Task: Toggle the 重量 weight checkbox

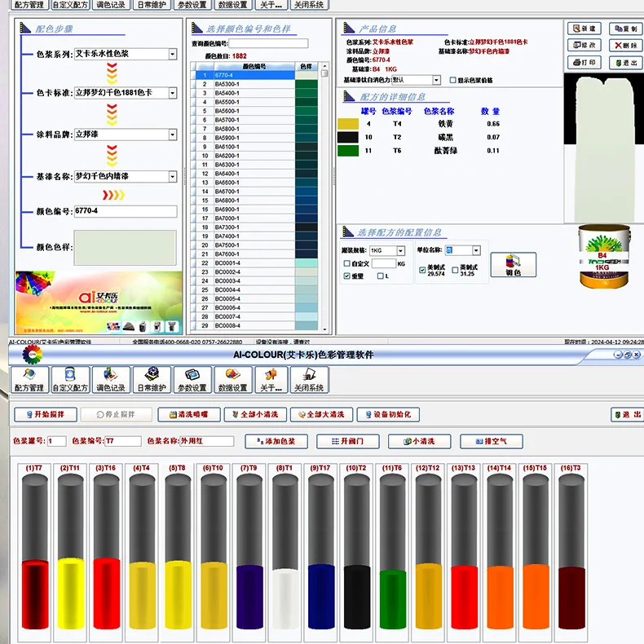Action: [347, 276]
